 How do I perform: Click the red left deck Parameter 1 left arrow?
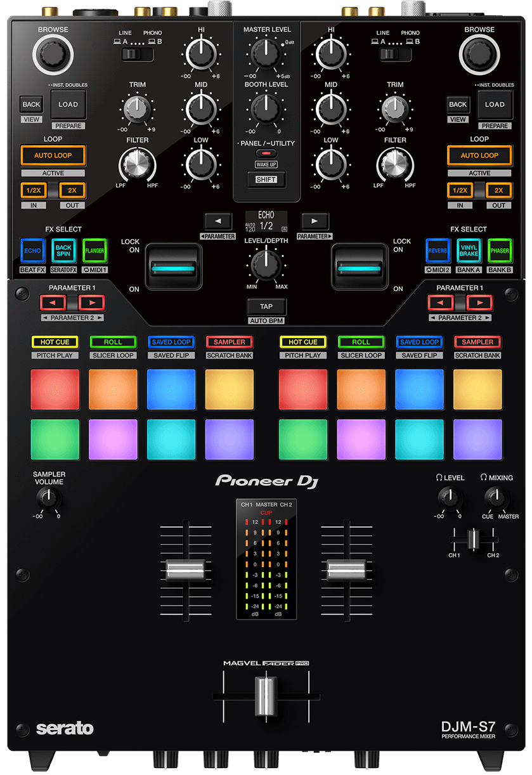[x=53, y=302]
